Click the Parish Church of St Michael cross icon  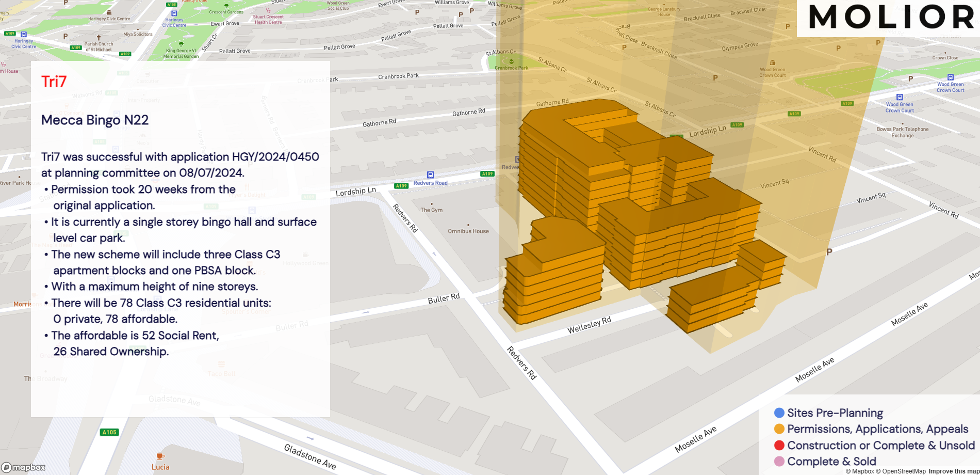click(99, 38)
